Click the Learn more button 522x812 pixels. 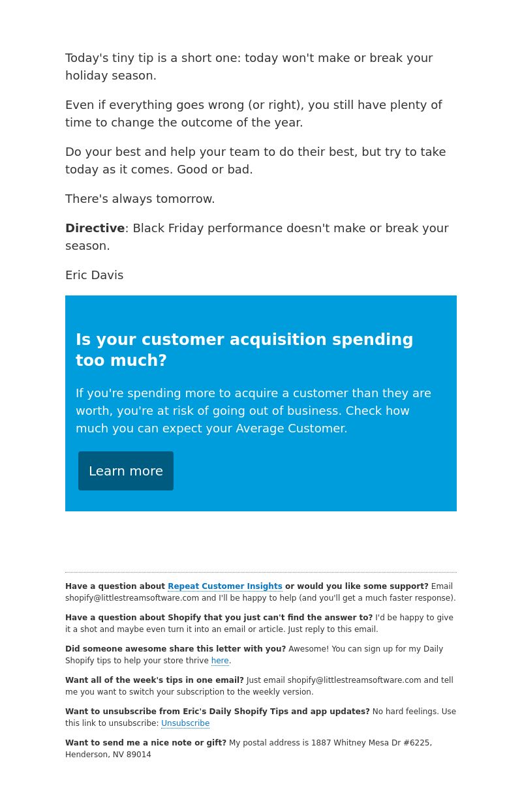pos(126,471)
